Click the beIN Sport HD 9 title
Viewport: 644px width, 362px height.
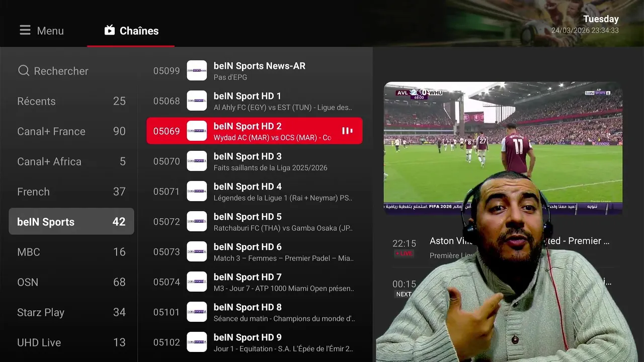click(x=248, y=337)
